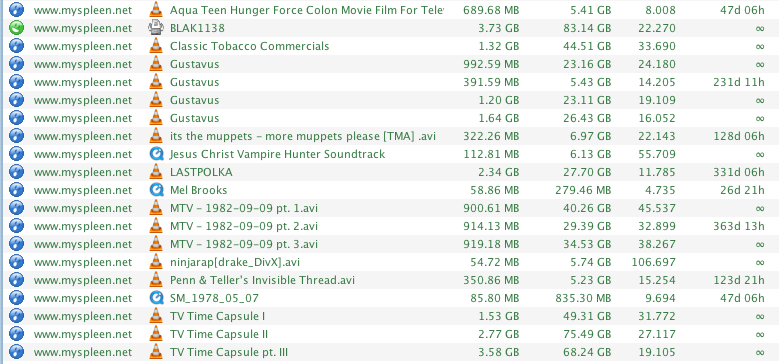Click the green status icon beside BLAK1138
The width and height of the screenshot is (779, 364).
pos(16,28)
